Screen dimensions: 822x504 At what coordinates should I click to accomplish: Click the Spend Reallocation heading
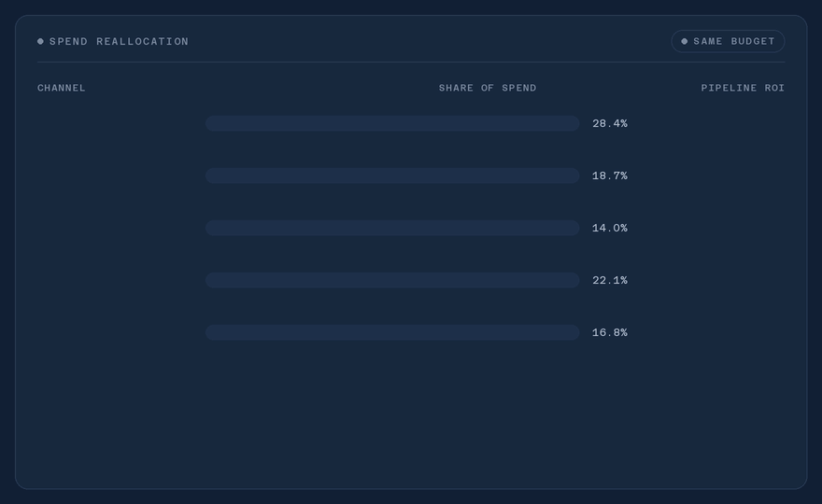[x=119, y=41]
